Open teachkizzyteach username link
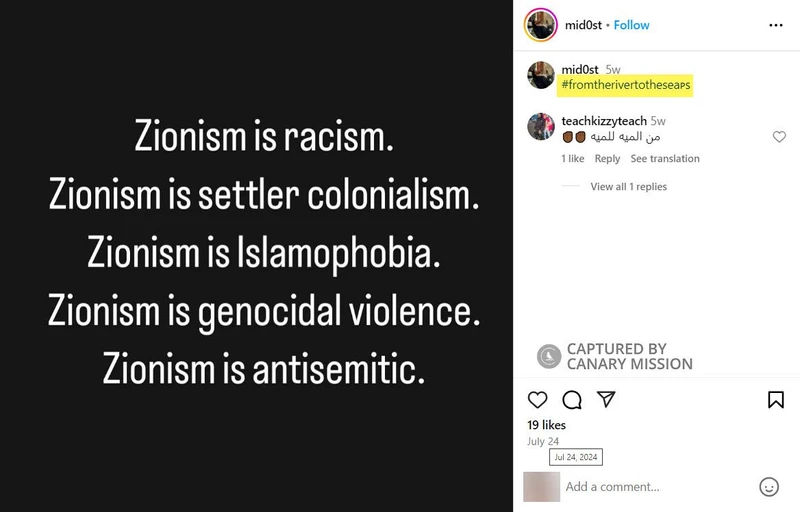The height and width of the screenshot is (512, 800). [604, 121]
